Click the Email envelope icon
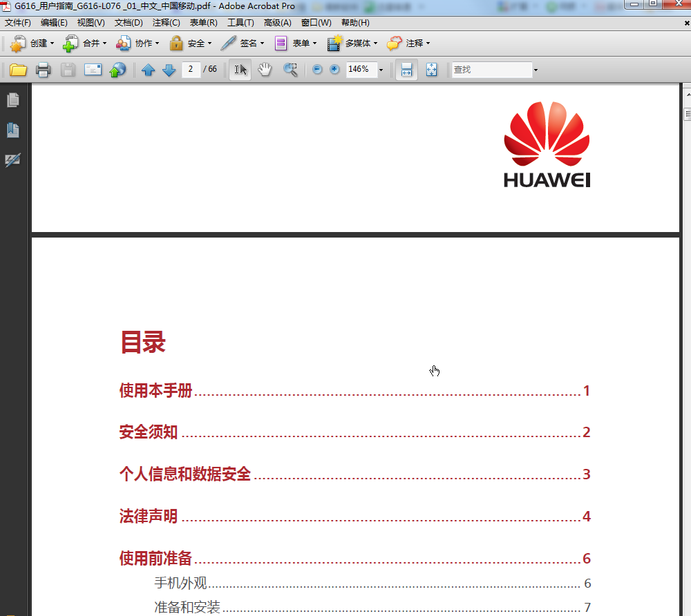This screenshot has height=616, width=691. pyautogui.click(x=93, y=70)
